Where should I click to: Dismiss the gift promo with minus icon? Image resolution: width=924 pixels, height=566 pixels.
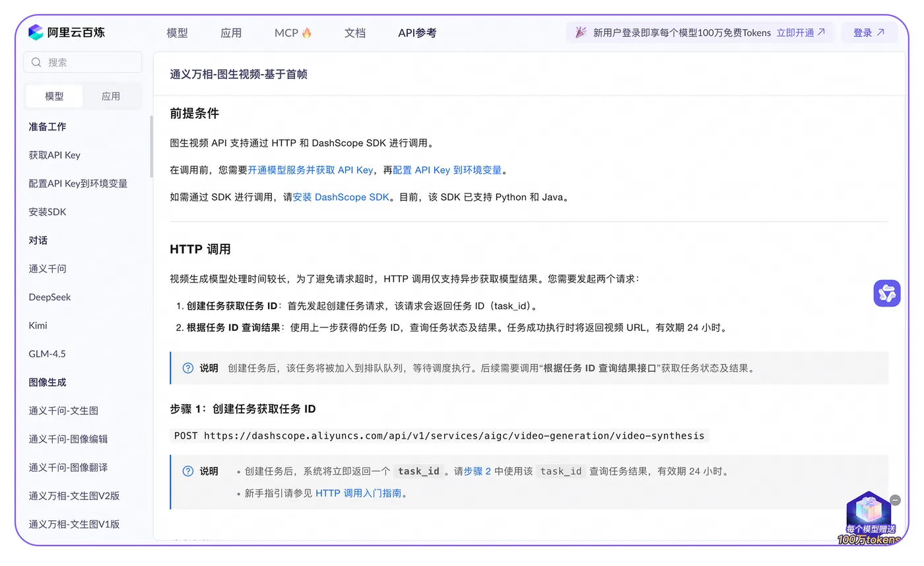tap(895, 500)
